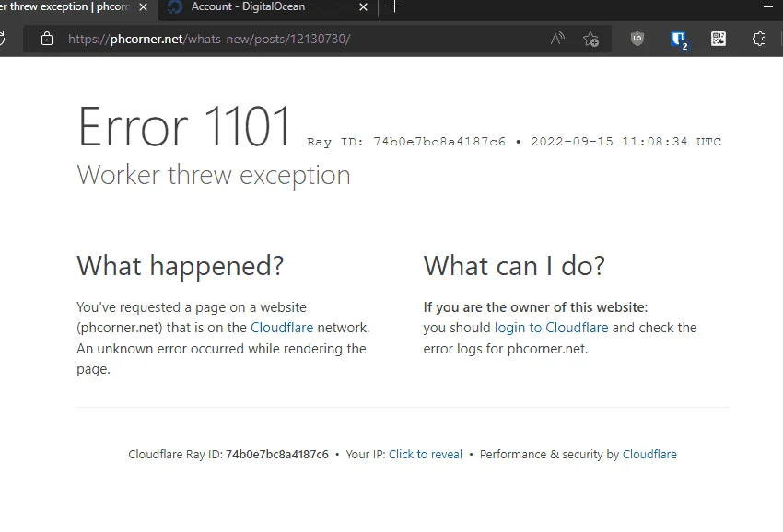Click the Worker threw exception subtitle
Screen dimensions: 783x532
[x=214, y=175]
